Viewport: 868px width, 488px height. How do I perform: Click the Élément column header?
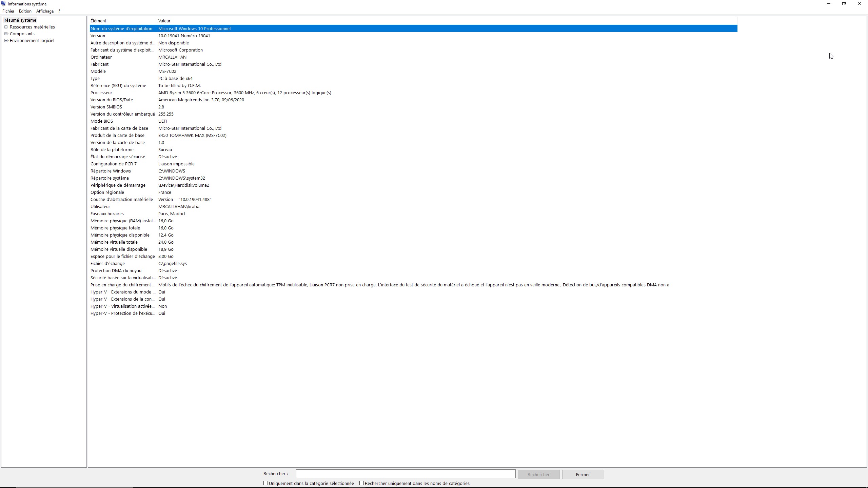click(x=122, y=21)
